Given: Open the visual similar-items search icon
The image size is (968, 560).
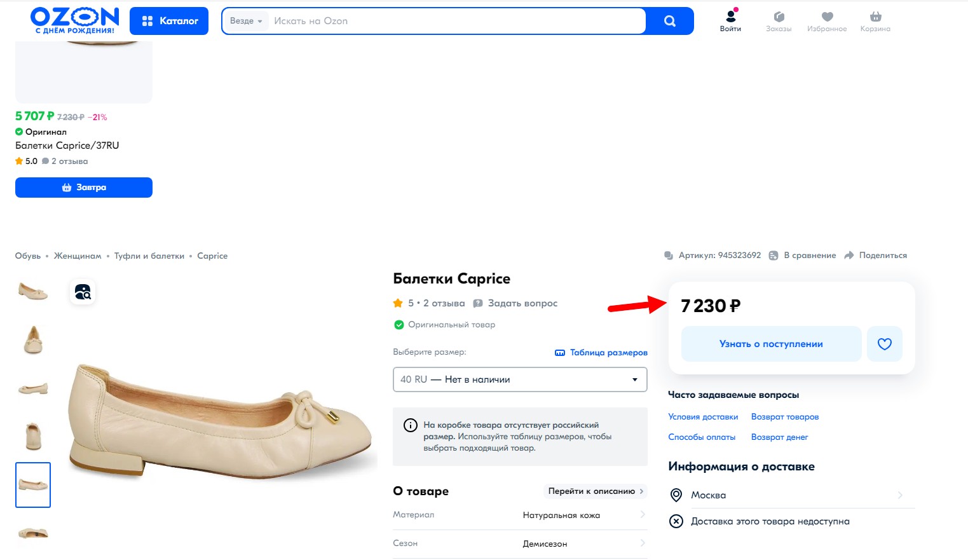Looking at the screenshot, I should [83, 292].
